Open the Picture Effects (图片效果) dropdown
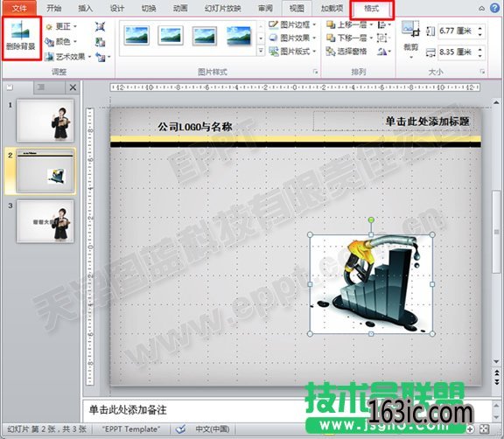This screenshot has height=439, width=504. (x=292, y=38)
